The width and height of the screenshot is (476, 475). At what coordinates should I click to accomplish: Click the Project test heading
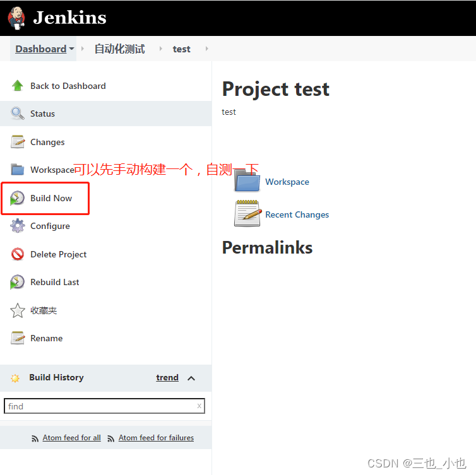[276, 90]
